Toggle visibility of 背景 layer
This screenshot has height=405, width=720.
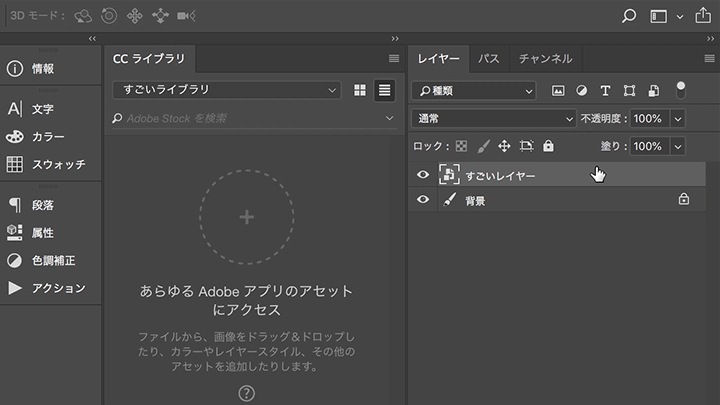click(x=423, y=200)
